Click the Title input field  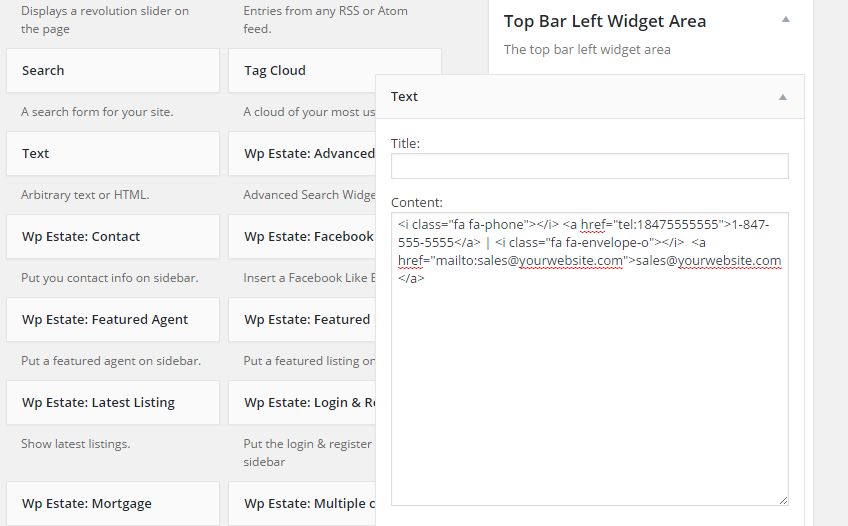589,166
